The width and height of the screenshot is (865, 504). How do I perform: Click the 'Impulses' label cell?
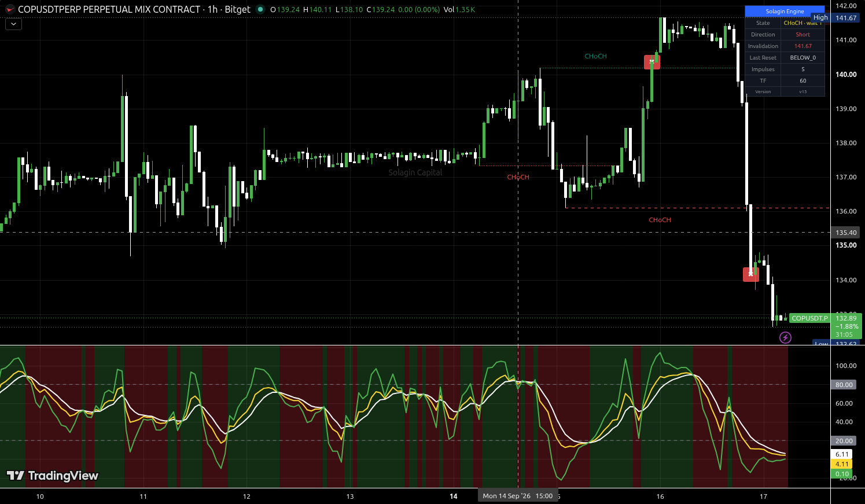[x=763, y=69]
